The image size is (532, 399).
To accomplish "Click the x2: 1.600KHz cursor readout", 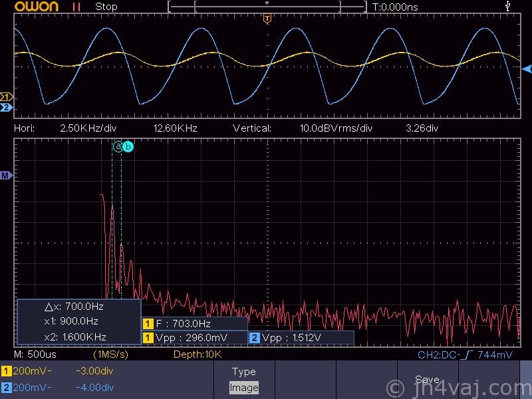I will click(x=75, y=337).
